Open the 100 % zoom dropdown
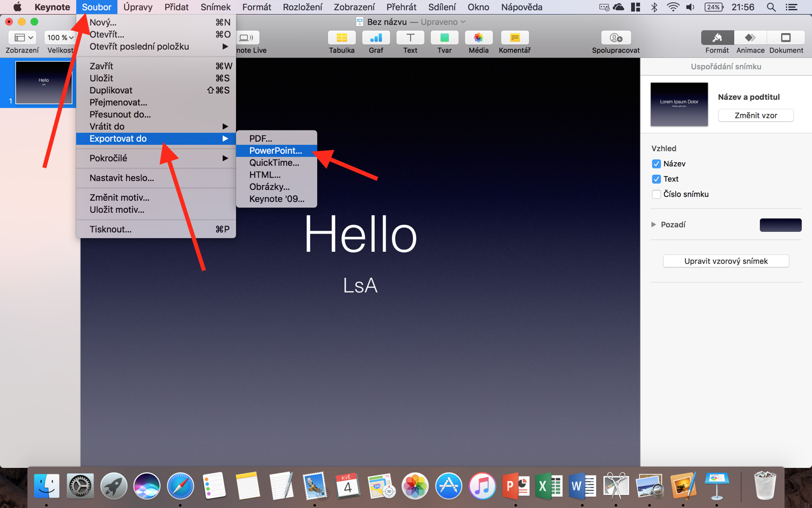The image size is (812, 508). click(x=60, y=37)
